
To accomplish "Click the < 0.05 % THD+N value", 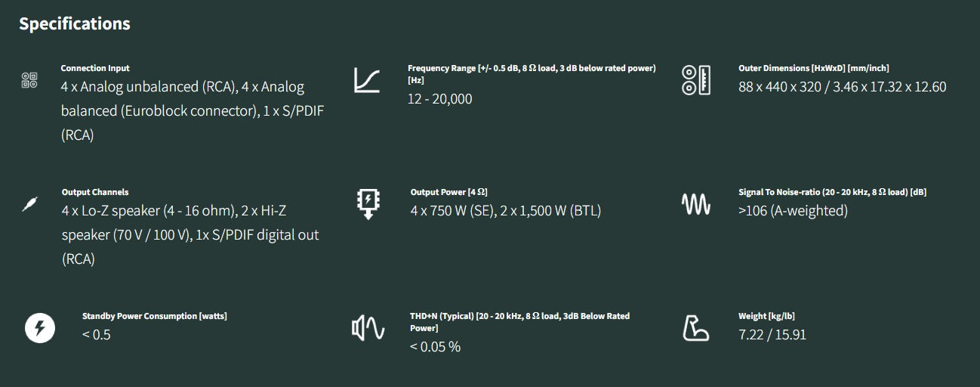I will tap(436, 347).
